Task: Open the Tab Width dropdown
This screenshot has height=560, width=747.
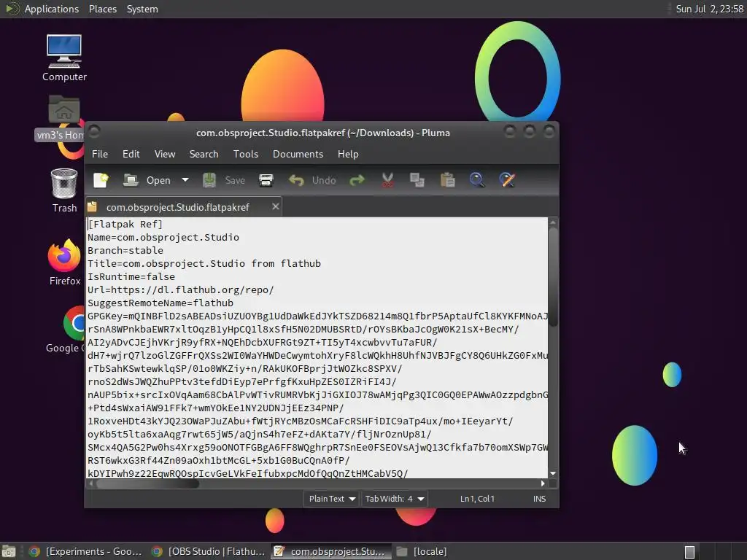Action: click(394, 499)
